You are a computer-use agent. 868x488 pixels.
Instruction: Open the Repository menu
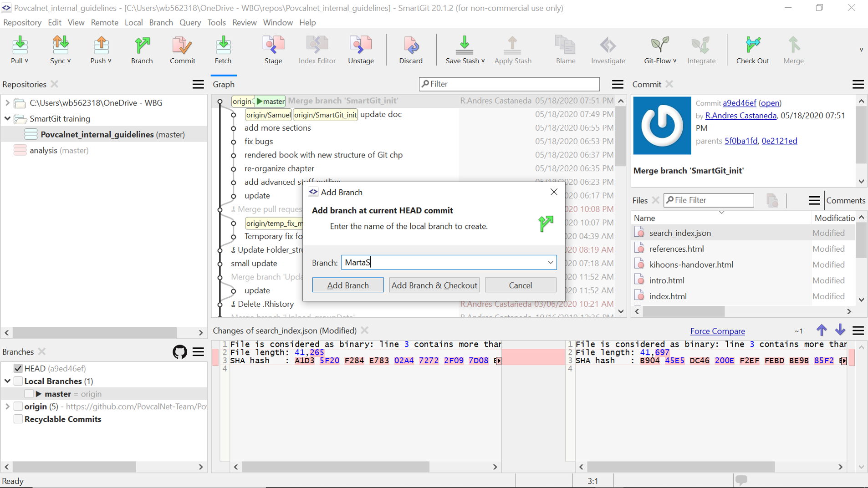coord(22,22)
